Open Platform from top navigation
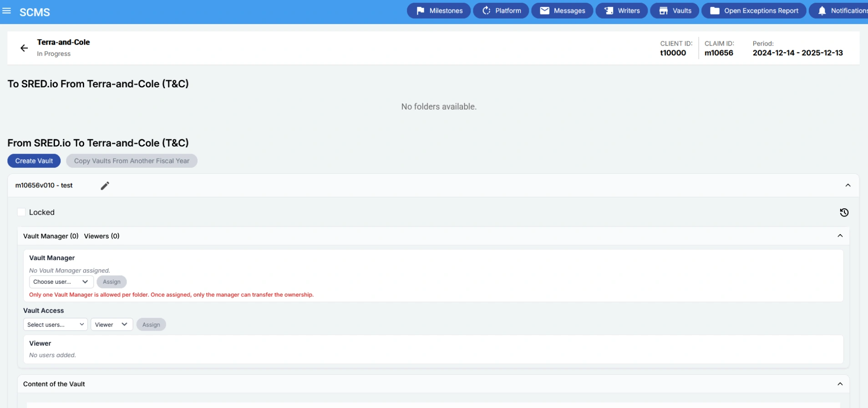Image resolution: width=868 pixels, height=408 pixels. [x=501, y=10]
